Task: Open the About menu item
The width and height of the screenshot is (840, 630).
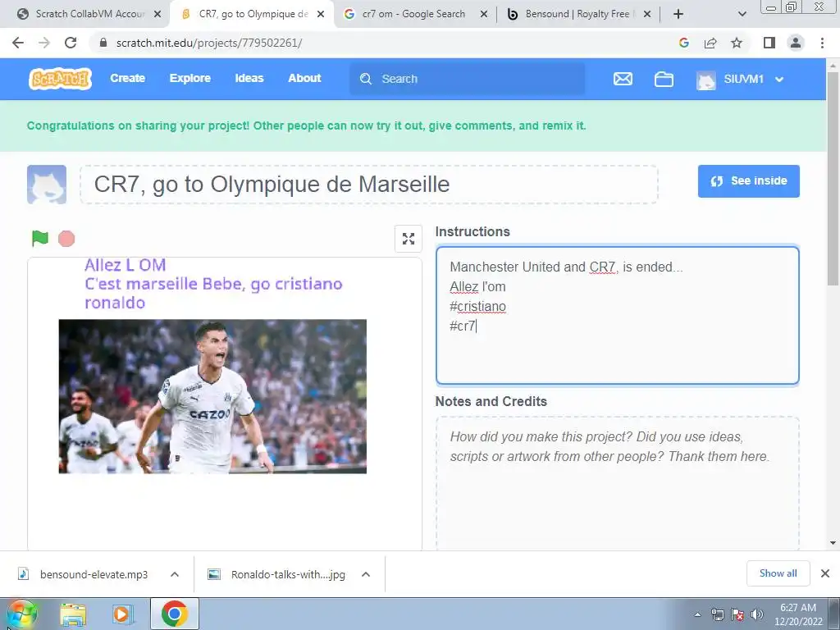Action: 304,78
